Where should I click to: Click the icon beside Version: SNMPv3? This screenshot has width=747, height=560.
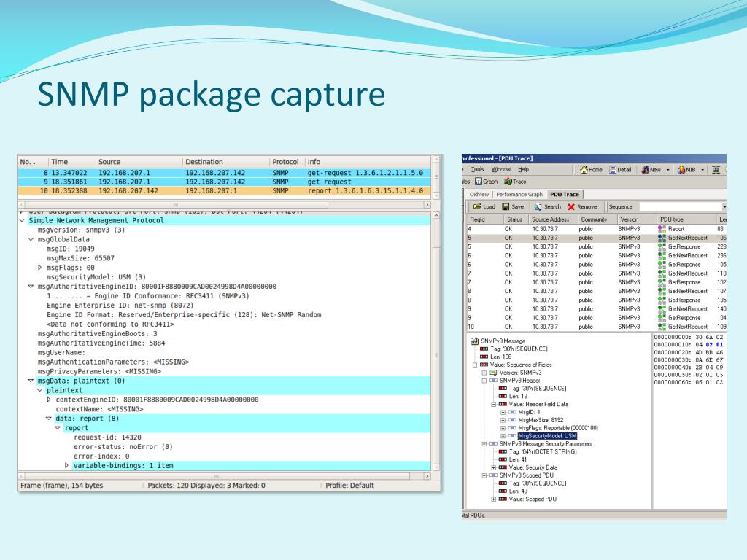pyautogui.click(x=493, y=373)
